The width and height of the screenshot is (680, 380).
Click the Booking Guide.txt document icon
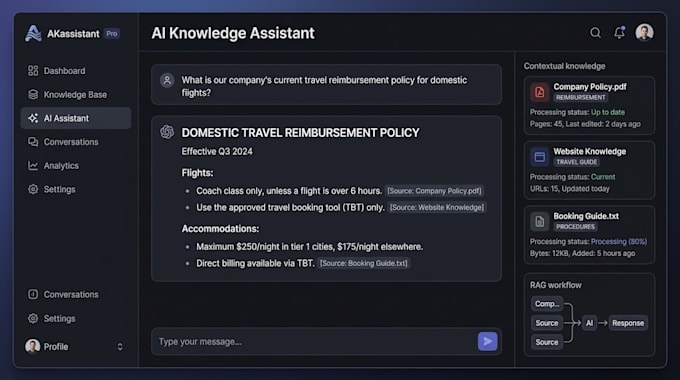pyautogui.click(x=539, y=221)
